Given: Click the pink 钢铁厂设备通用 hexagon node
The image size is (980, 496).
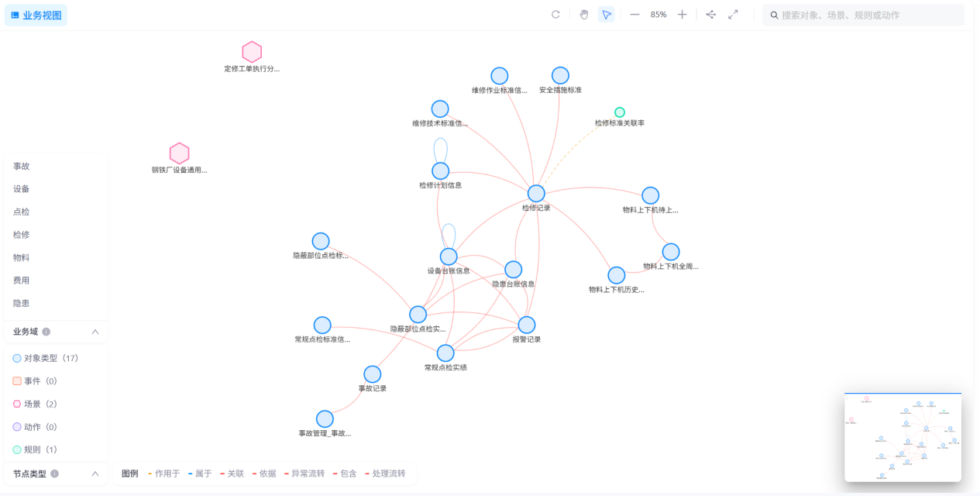Looking at the screenshot, I should point(180,153).
